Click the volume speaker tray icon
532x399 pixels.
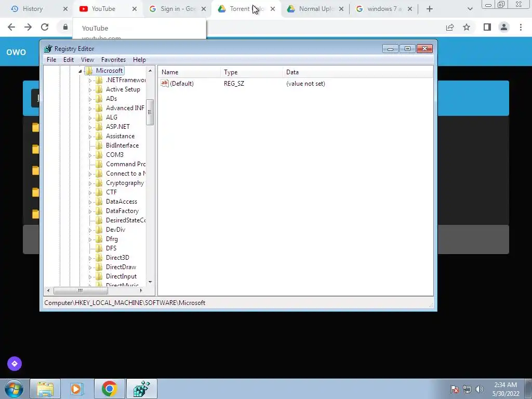[x=480, y=389]
